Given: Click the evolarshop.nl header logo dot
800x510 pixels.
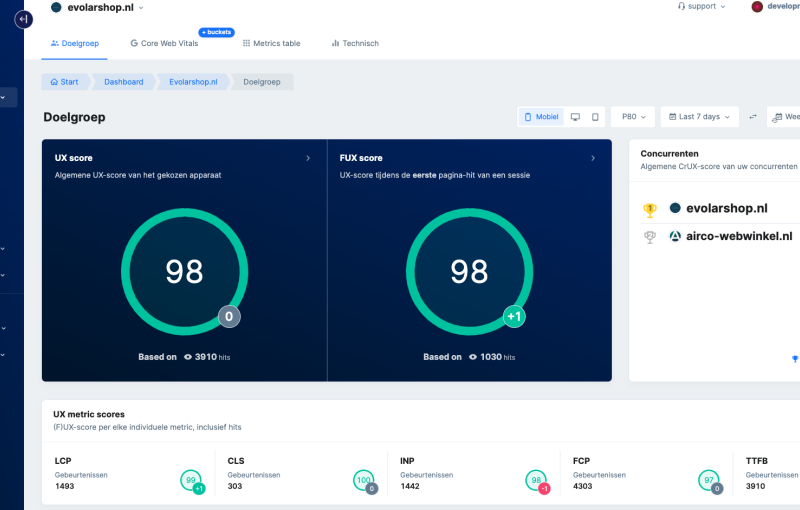Looking at the screenshot, I should point(56,7).
